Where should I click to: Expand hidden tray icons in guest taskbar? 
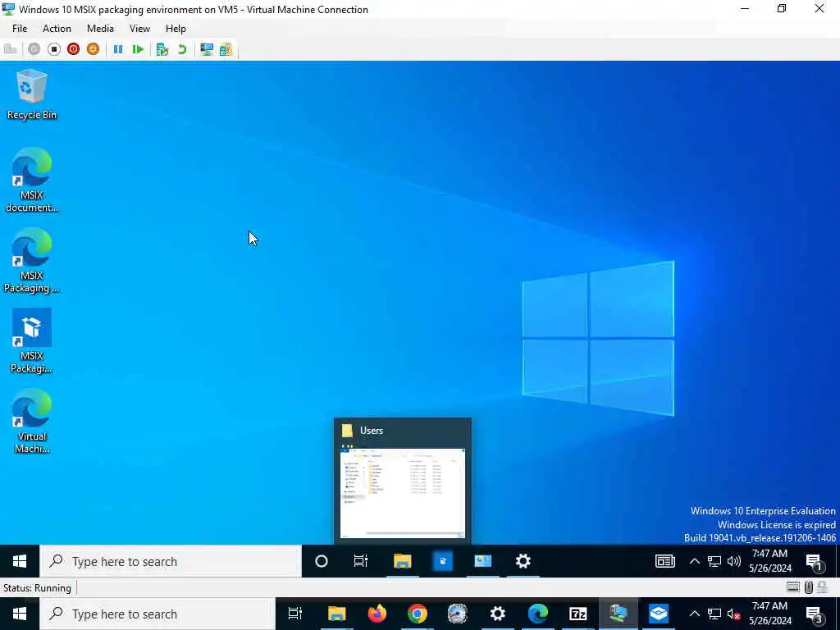coord(694,561)
